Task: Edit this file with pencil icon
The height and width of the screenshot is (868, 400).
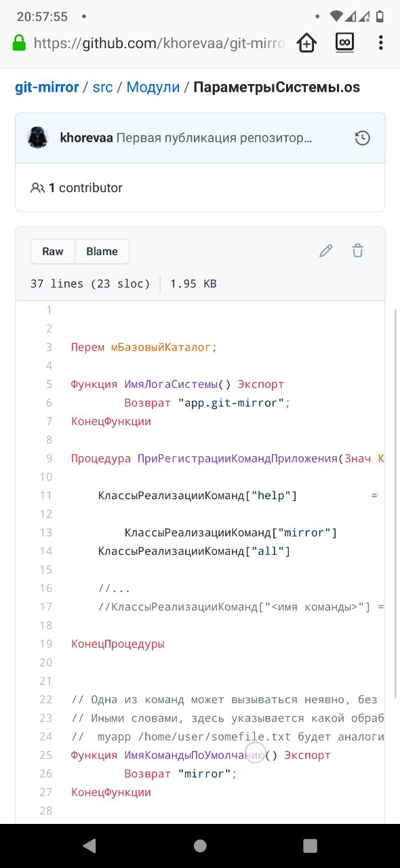Action: [326, 251]
